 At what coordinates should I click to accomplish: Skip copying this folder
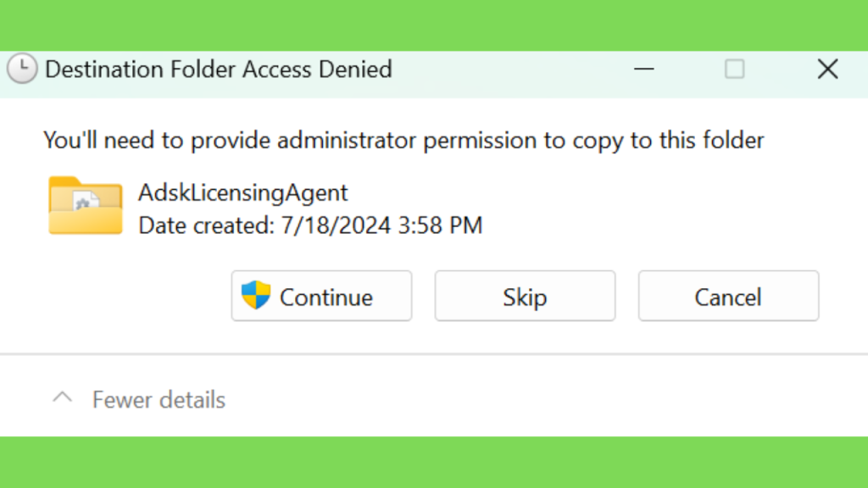pyautogui.click(x=525, y=296)
